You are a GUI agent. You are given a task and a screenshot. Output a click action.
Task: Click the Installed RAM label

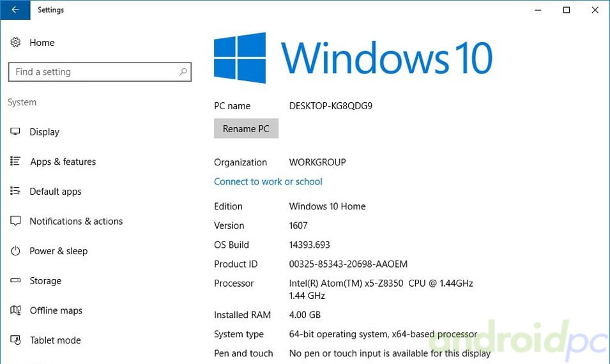(242, 315)
